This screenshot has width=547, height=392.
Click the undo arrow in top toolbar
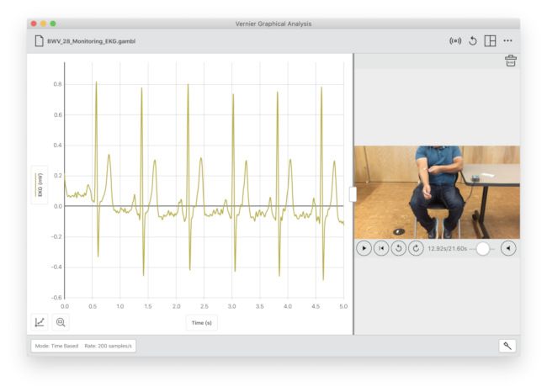click(473, 41)
